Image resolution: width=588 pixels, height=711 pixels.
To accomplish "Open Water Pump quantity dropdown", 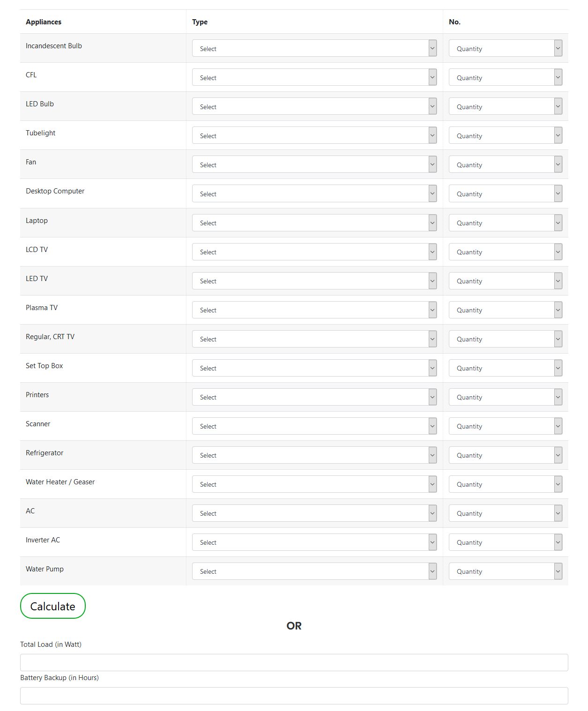I will [505, 571].
